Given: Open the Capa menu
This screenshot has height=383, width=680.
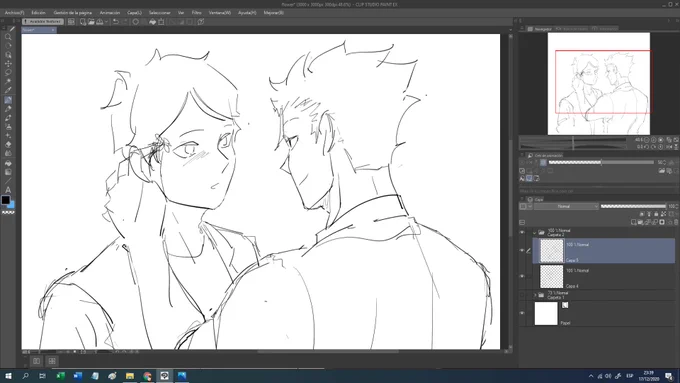Looking at the screenshot, I should [134, 13].
